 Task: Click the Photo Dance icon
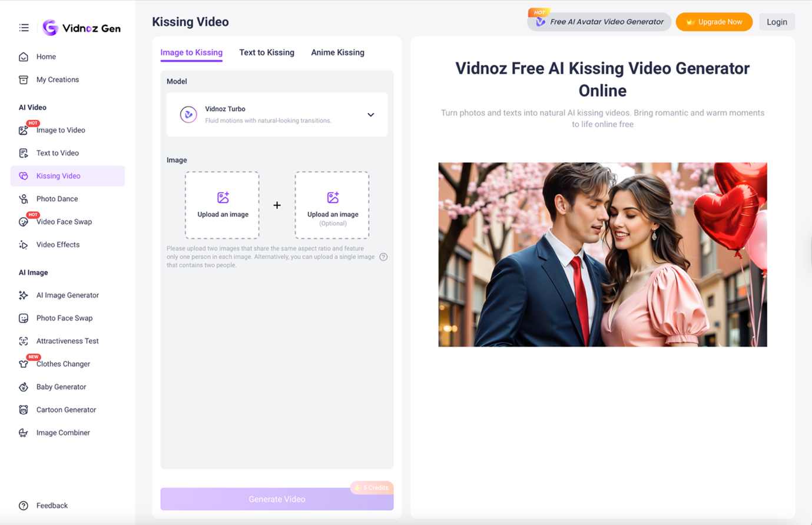[24, 199]
